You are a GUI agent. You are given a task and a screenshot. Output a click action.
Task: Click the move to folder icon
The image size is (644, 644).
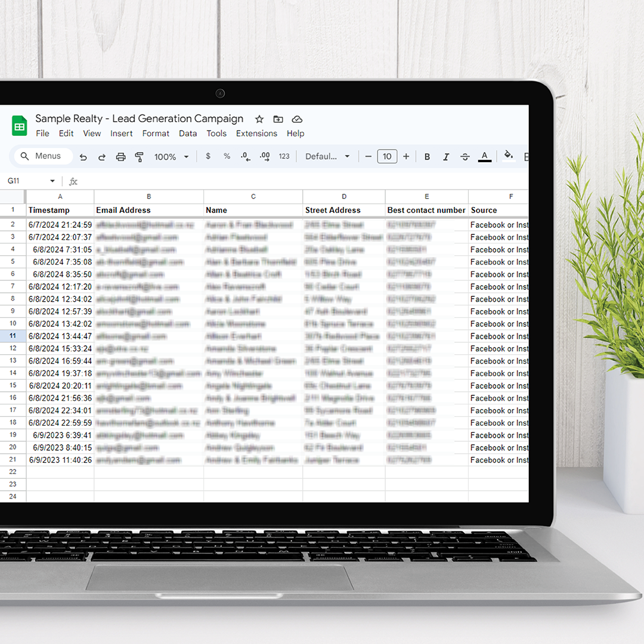point(278,119)
